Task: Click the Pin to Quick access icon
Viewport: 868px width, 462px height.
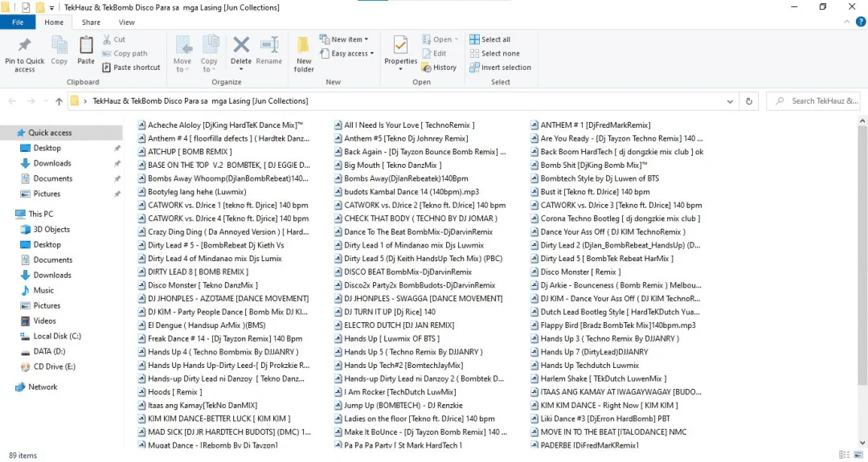Action: tap(24, 45)
